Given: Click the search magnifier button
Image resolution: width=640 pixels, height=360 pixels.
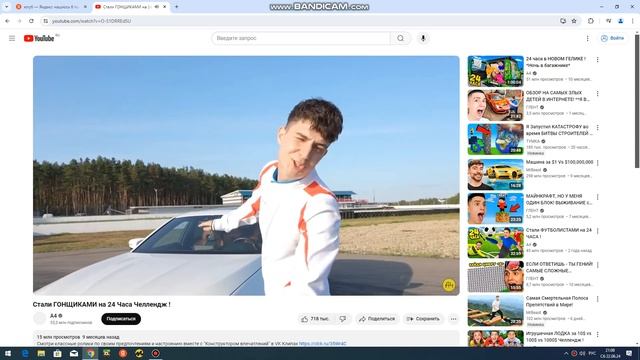Looking at the screenshot, I should coord(400,38).
